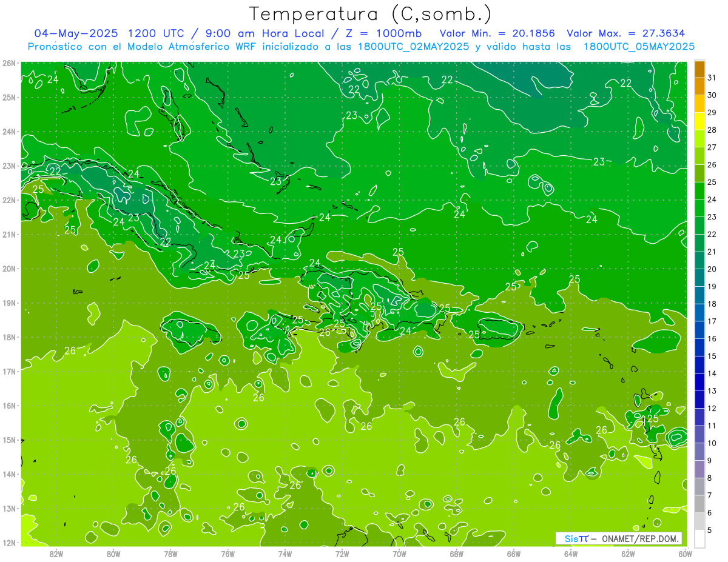Click the white swatch below 5 in legend
The image size is (728, 562).
click(x=699, y=539)
